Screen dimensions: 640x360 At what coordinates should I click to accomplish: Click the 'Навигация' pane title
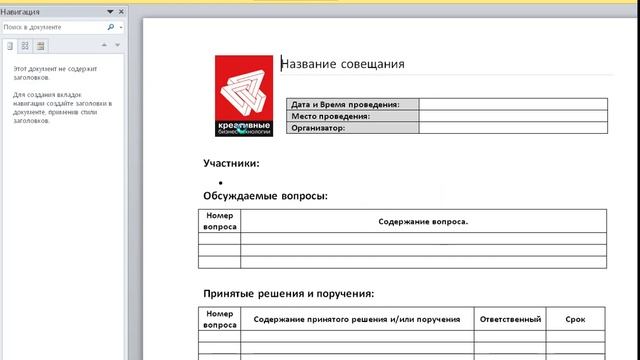(20, 12)
